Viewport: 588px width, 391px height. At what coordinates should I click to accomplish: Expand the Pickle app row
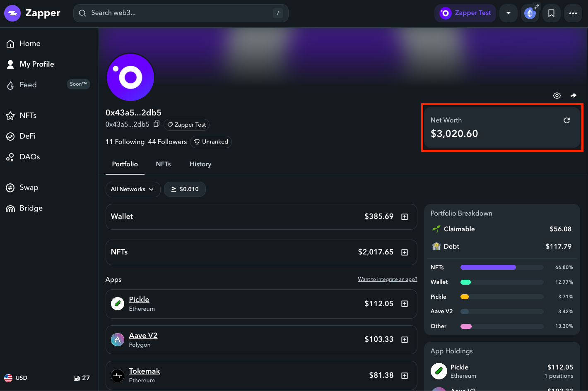tap(405, 304)
